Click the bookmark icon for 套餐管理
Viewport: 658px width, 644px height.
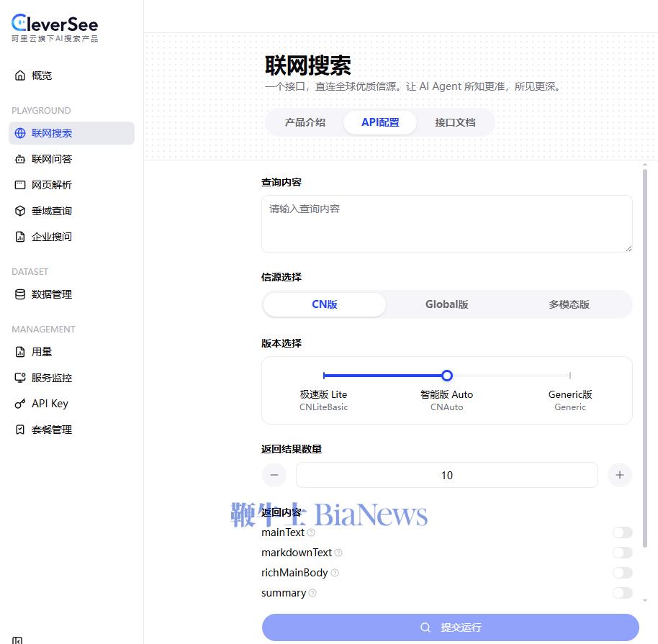pos(19,430)
